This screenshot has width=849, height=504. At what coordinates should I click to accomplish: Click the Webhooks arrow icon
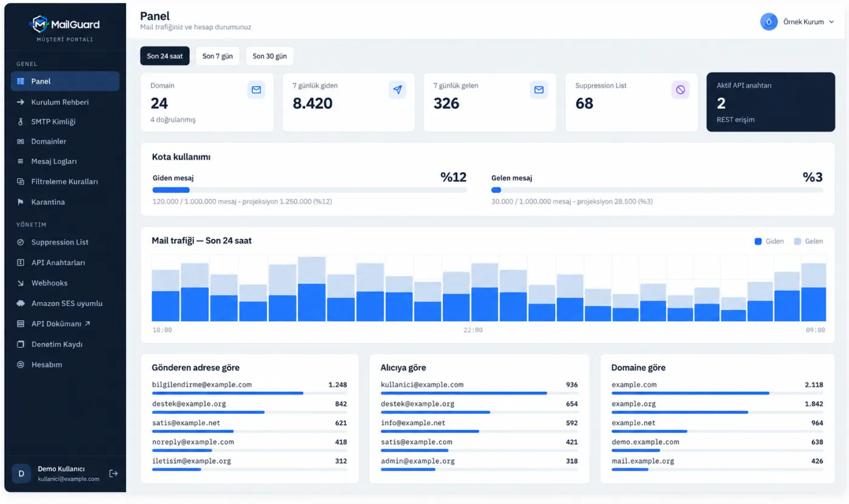point(20,283)
